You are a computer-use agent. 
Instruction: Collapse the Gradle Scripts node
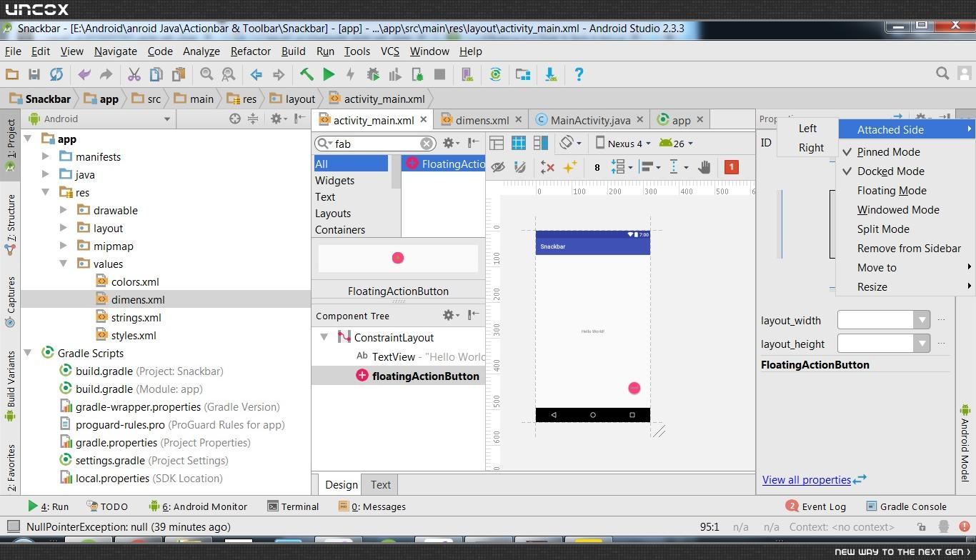[x=28, y=353]
